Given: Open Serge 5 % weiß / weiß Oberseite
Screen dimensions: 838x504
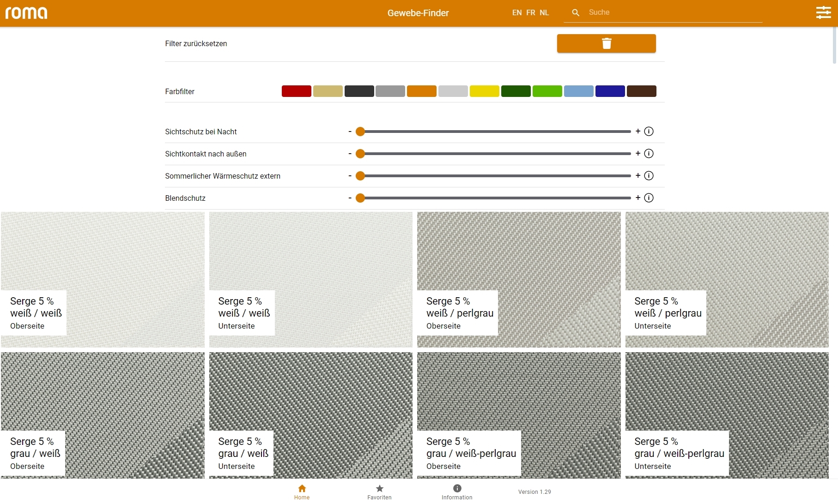Looking at the screenshot, I should pyautogui.click(x=103, y=280).
